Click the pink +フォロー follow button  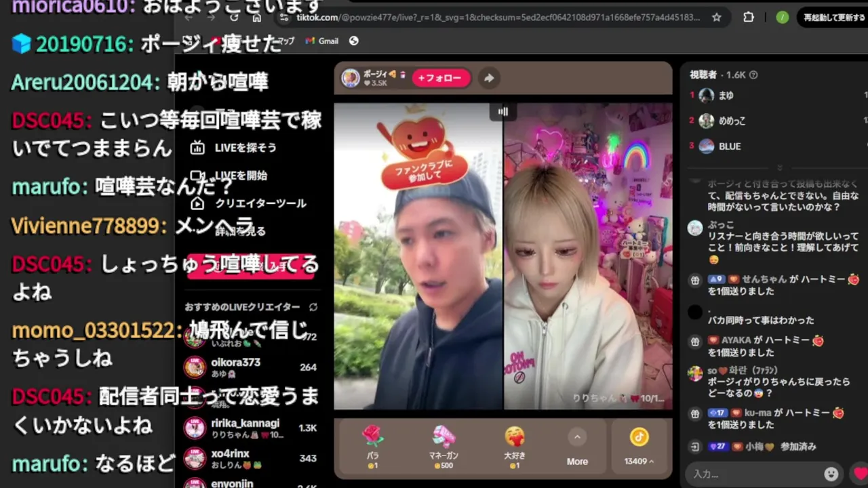(440, 78)
